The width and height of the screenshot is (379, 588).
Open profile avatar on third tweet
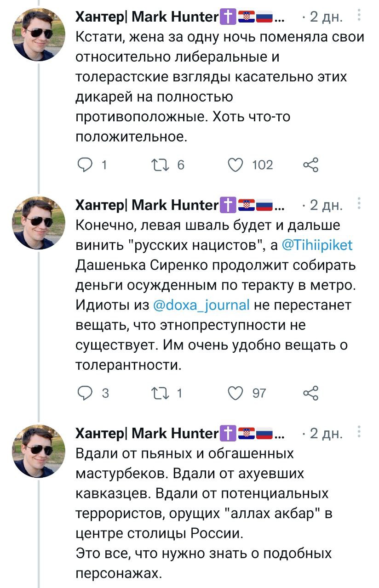[39, 452]
